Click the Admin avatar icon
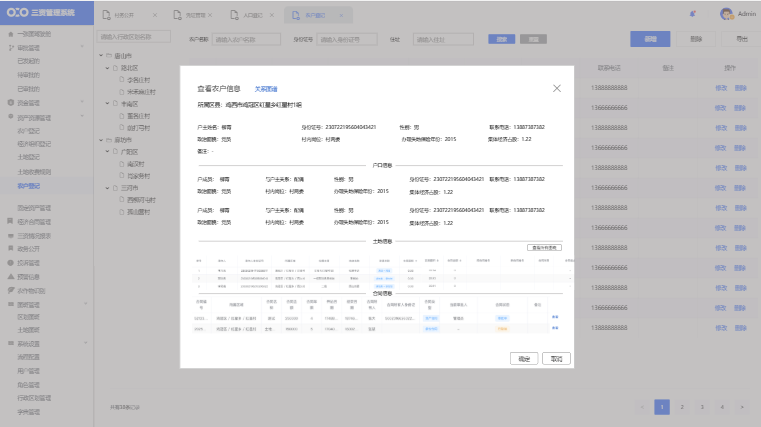The height and width of the screenshot is (427, 761). pos(727,14)
